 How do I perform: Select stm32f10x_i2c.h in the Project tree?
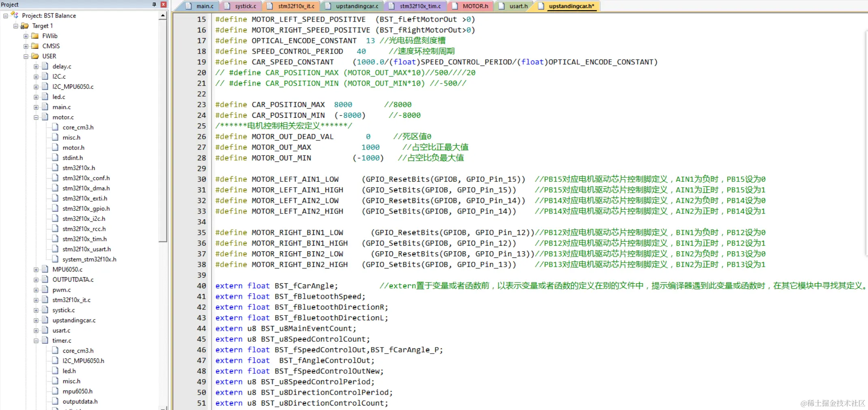84,218
